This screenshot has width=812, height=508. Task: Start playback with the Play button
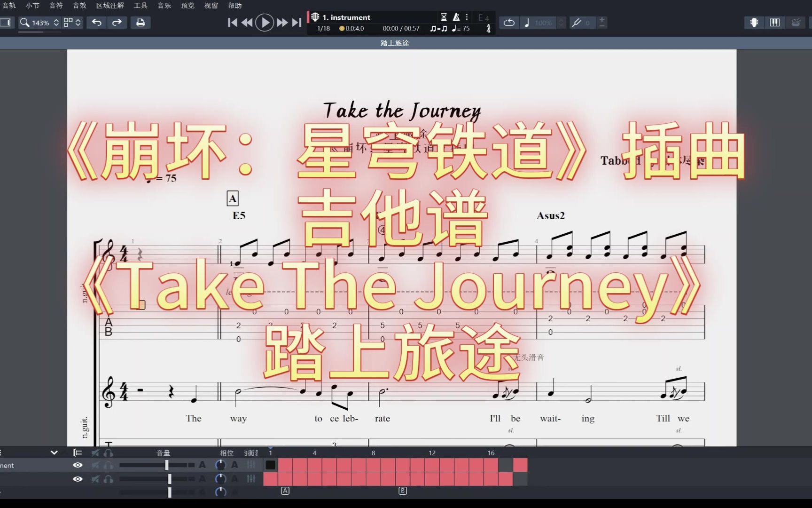pos(265,23)
